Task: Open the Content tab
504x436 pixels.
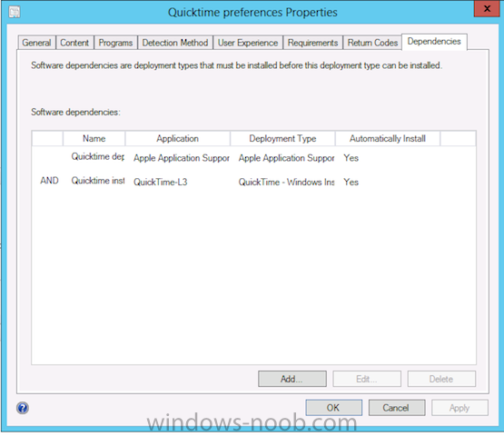Action: tap(74, 43)
